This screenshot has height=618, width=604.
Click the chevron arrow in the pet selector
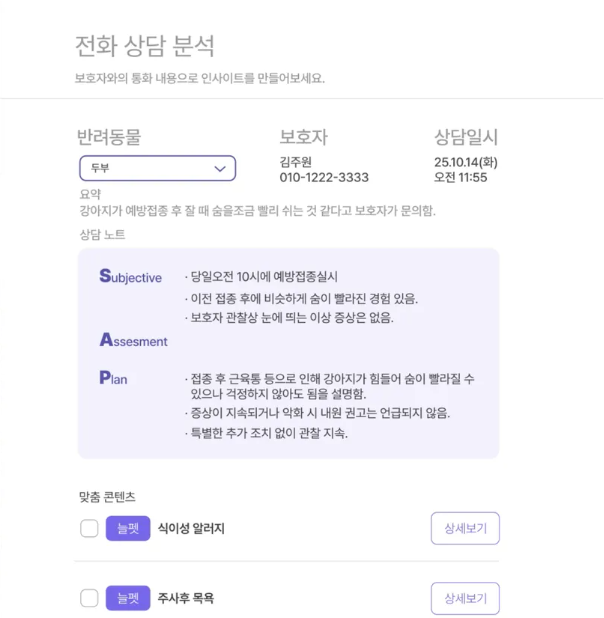click(x=220, y=169)
